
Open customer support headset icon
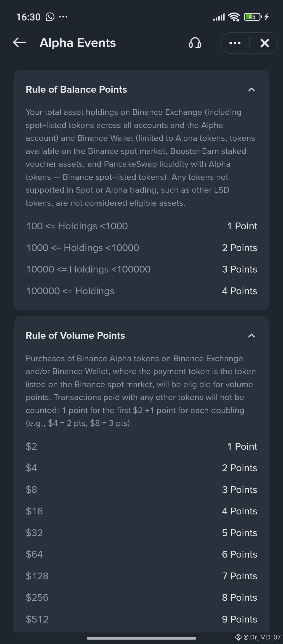(x=195, y=43)
